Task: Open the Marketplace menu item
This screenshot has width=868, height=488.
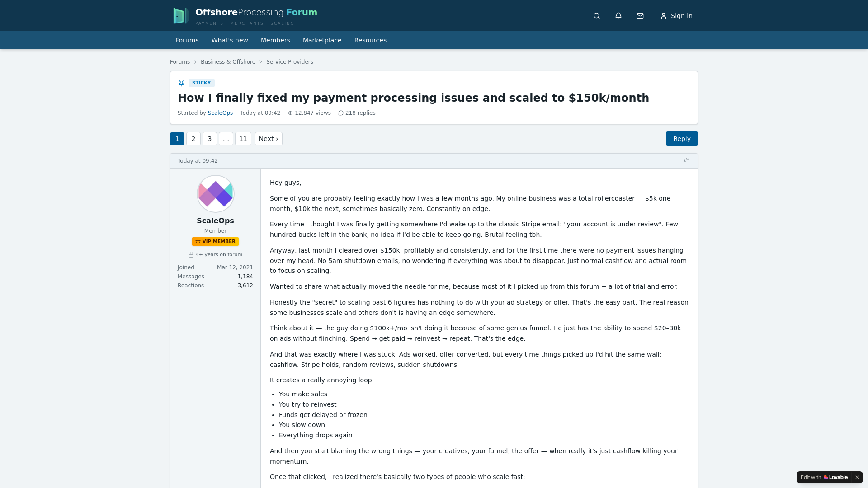Action: point(322,40)
